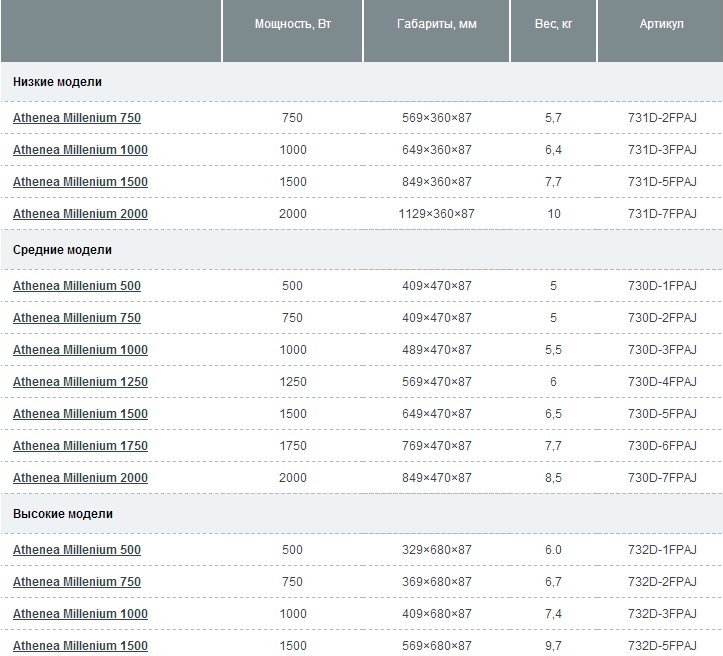Image resolution: width=723 pixels, height=656 pixels.
Task: Open Athenea Millenium 750 link under Средние модели
Action: coord(77,318)
